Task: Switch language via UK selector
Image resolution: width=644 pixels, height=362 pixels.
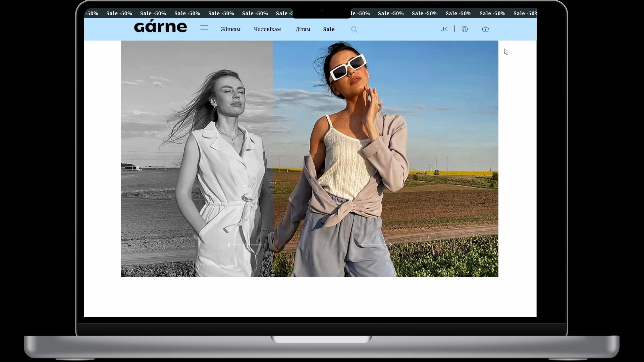Action: tap(444, 29)
